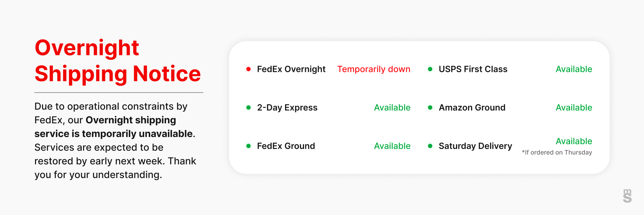Click the green dot beside Amazon Ground
Viewport: 644px width, 215px height.
(x=430, y=107)
